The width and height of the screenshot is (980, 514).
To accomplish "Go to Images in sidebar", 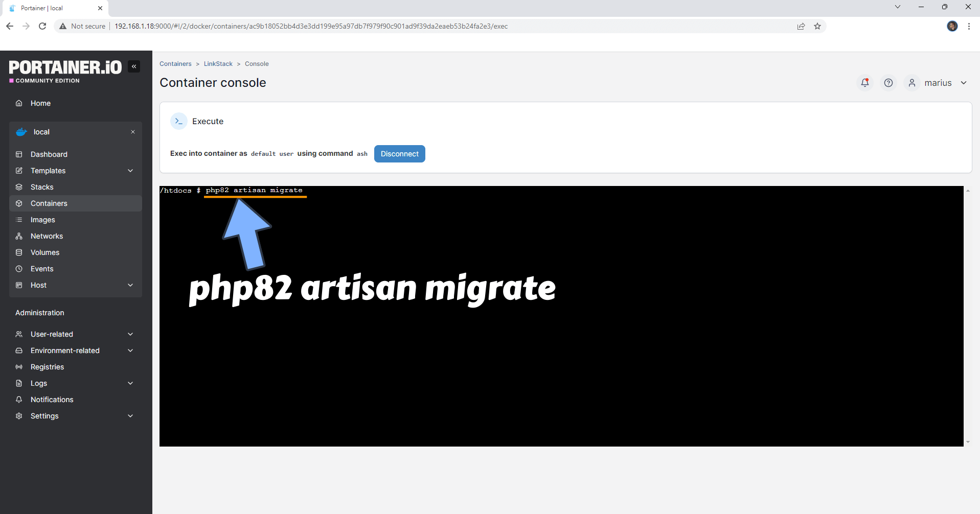I will point(42,220).
